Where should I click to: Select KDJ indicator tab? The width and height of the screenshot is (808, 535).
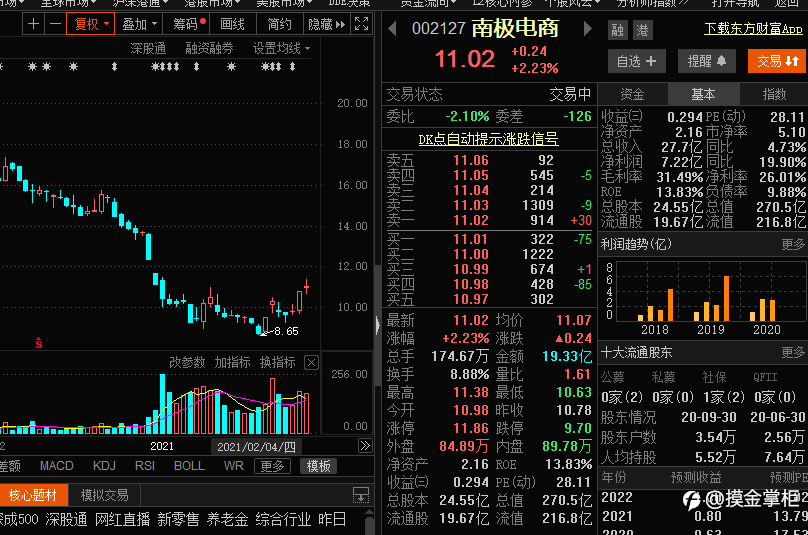pyautogui.click(x=105, y=466)
